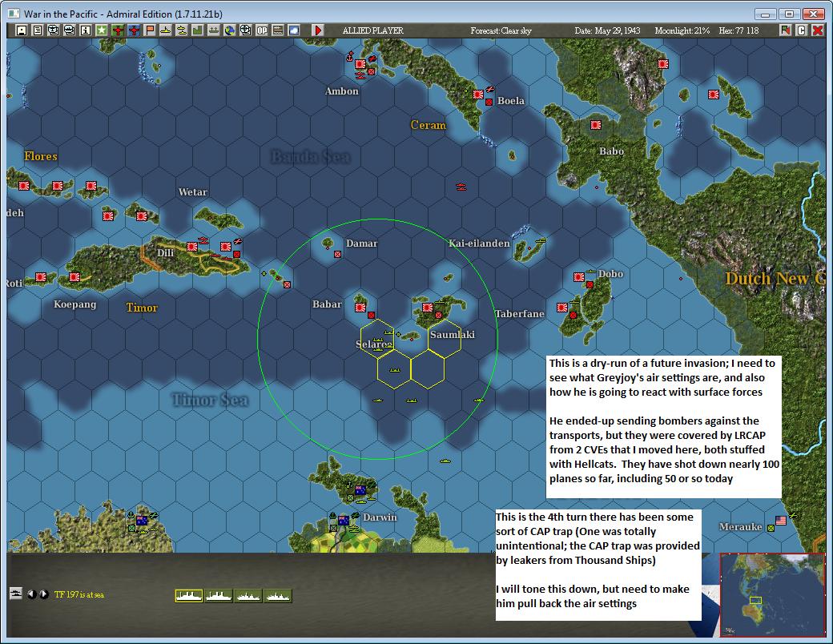Click the 'C' icon at top right
Screen dimensions: 833x644
802,30
